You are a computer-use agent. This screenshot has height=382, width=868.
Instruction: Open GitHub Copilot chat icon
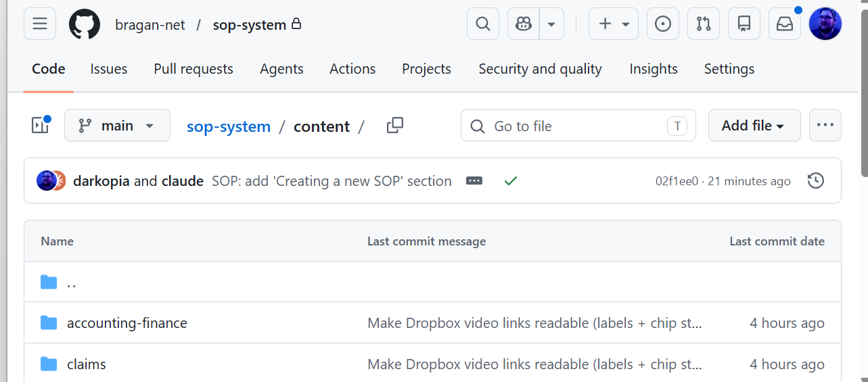coord(523,24)
